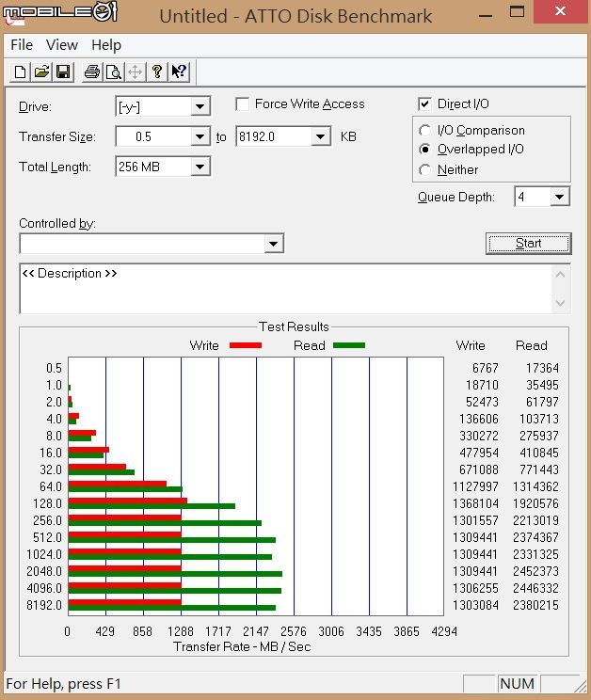Click the Test Results heading
Image resolution: width=591 pixels, height=700 pixels.
(x=294, y=326)
